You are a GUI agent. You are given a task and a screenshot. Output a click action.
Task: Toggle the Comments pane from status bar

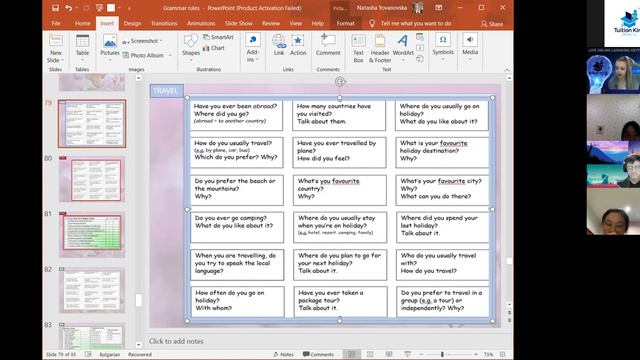pos(318,354)
